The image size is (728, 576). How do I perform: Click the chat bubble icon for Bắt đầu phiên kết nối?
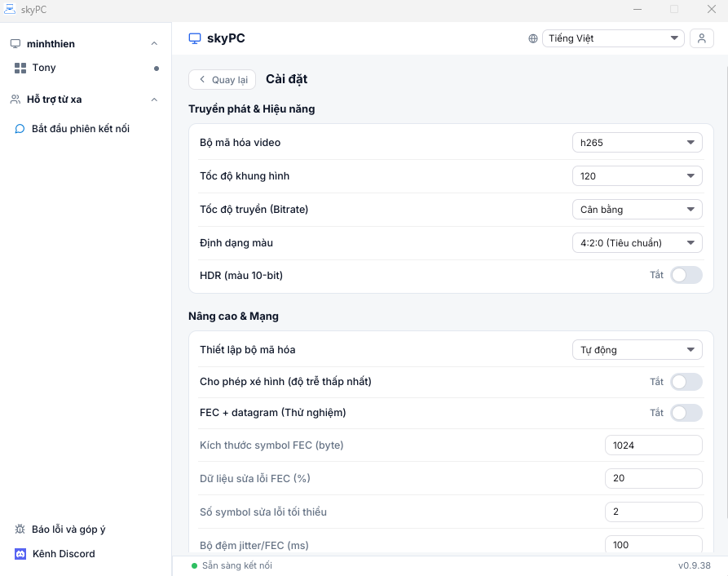click(20, 129)
